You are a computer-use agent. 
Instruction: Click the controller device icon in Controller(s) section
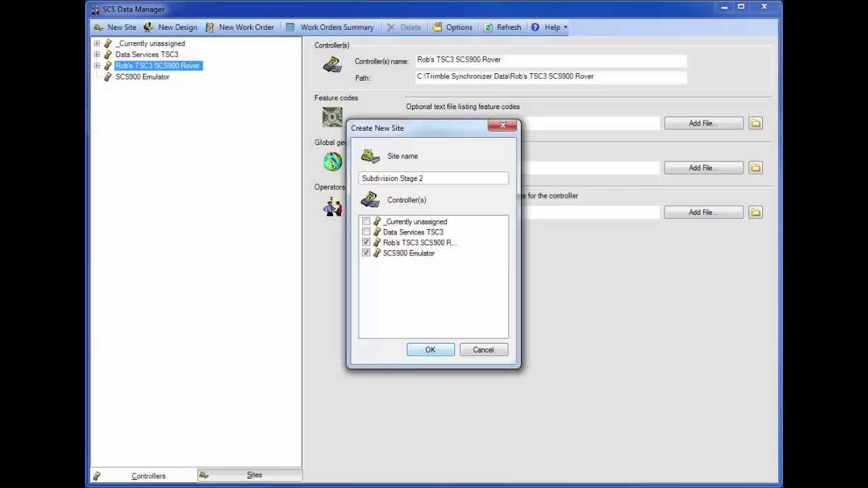click(332, 65)
